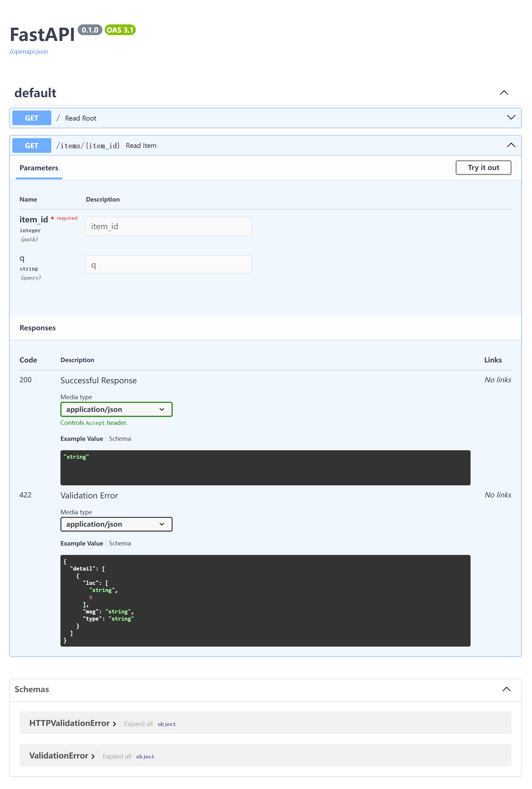Viewport: 532px width, 789px height.
Task: Open the /openapi.json link
Action: tap(29, 52)
